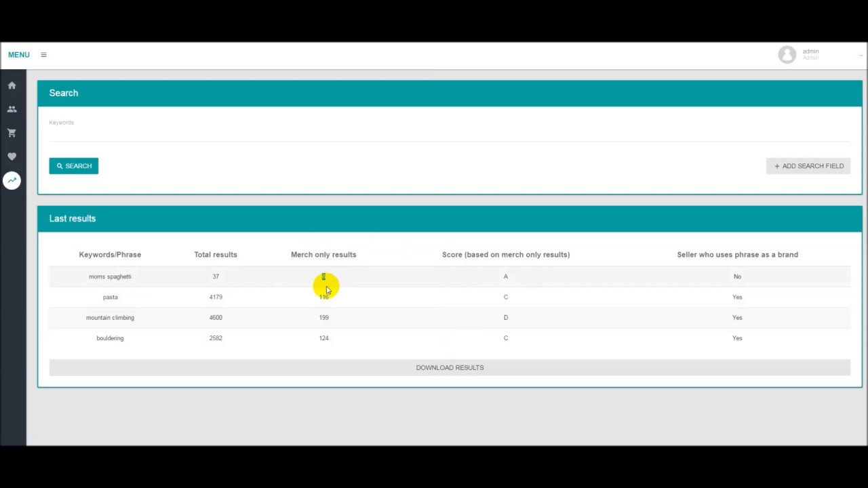Open the shopping cart sidebar icon

(12, 133)
